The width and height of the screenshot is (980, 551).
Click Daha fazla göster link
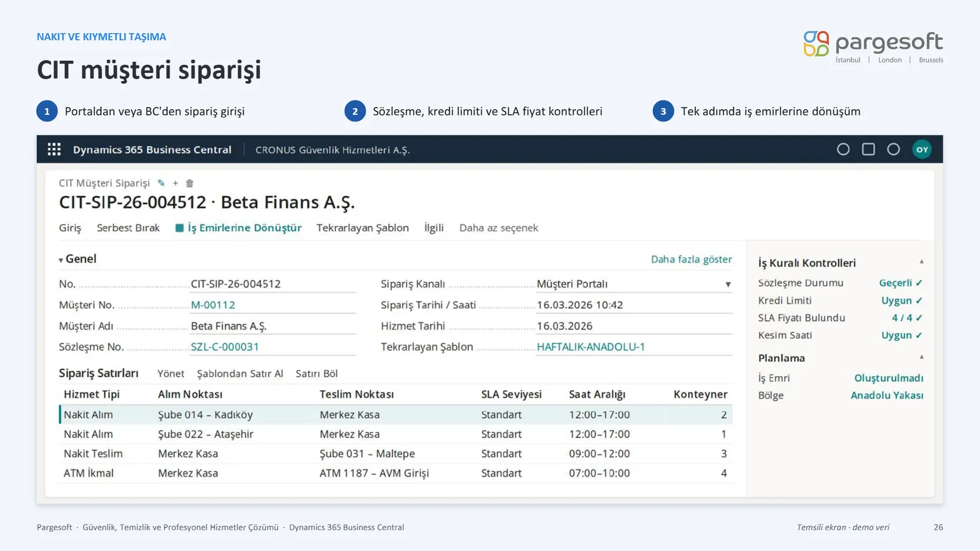point(691,259)
